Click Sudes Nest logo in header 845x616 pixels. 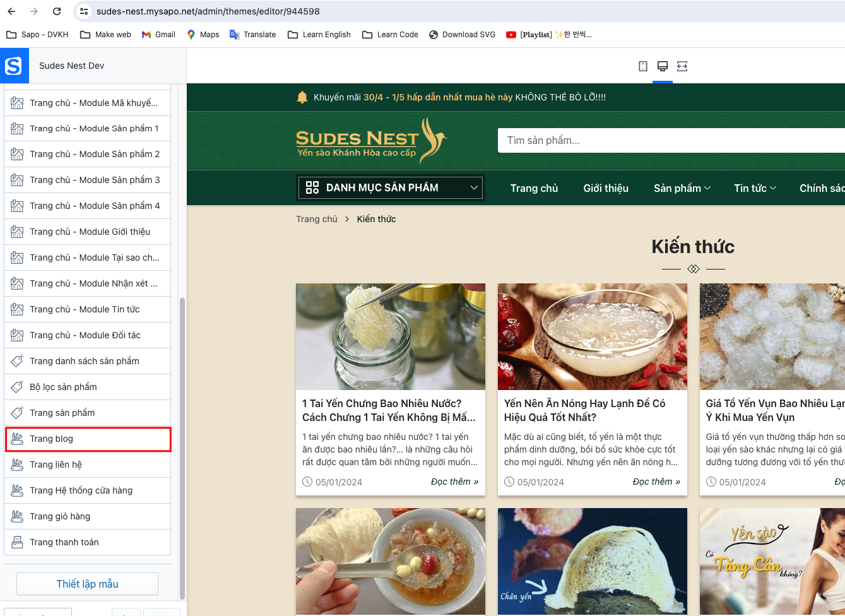[371, 141]
